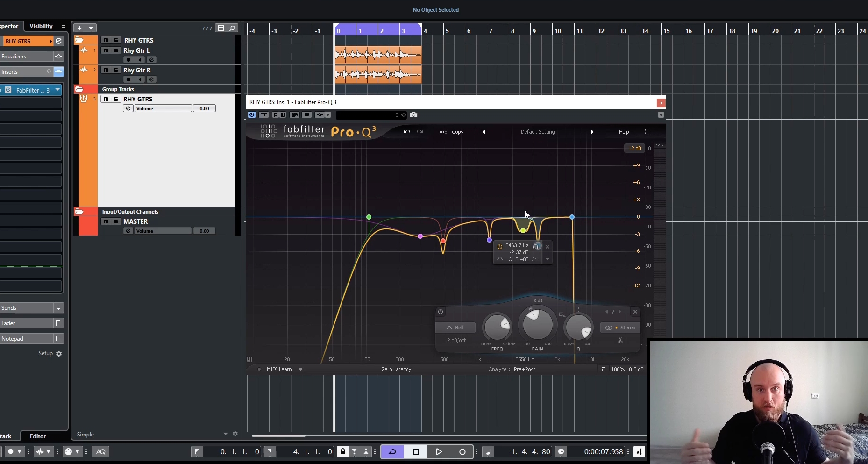Undo last change in Pro-Q 3
Image resolution: width=868 pixels, height=464 pixels.
(407, 132)
